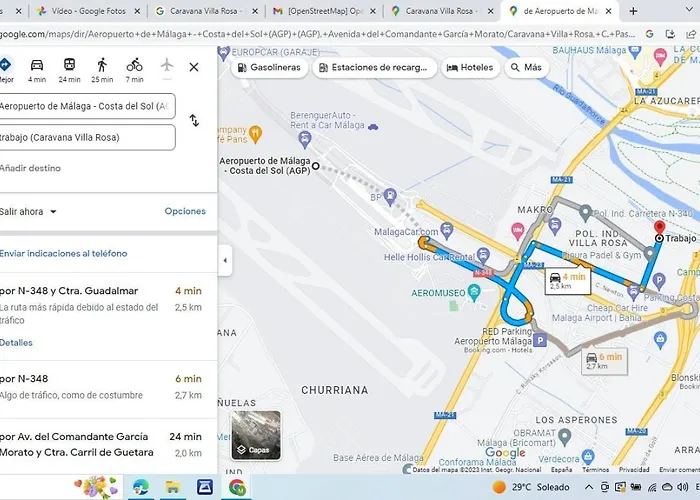Click the MalagaCar.com map marker
The image size is (700, 500).
coord(446,230)
